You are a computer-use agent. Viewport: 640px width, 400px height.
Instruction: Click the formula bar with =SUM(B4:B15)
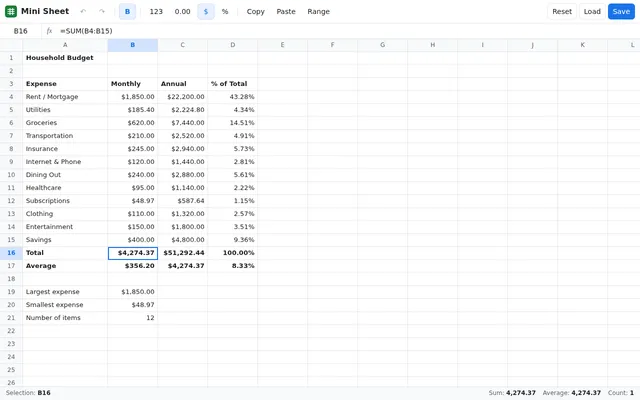(x=347, y=31)
